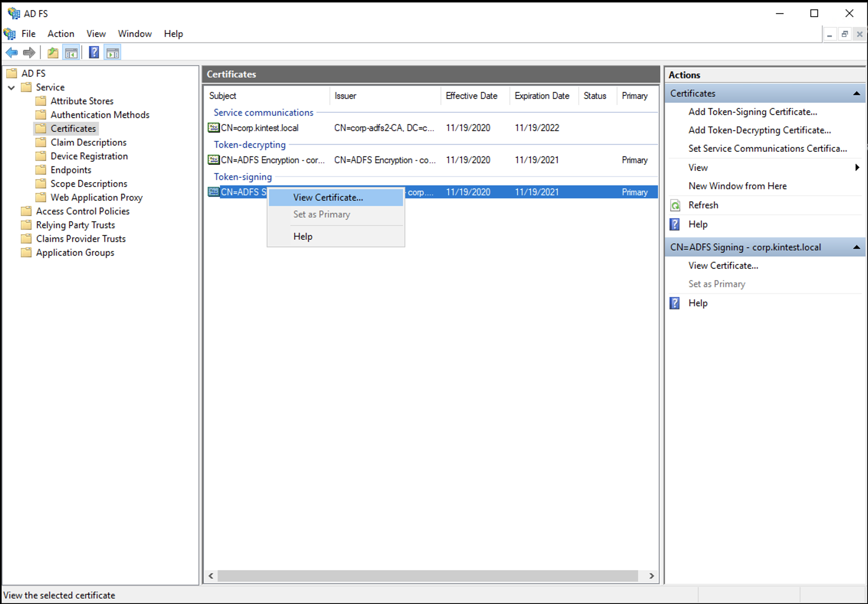
Task: Click the horizontal scrollbar thumb
Action: pos(427,576)
